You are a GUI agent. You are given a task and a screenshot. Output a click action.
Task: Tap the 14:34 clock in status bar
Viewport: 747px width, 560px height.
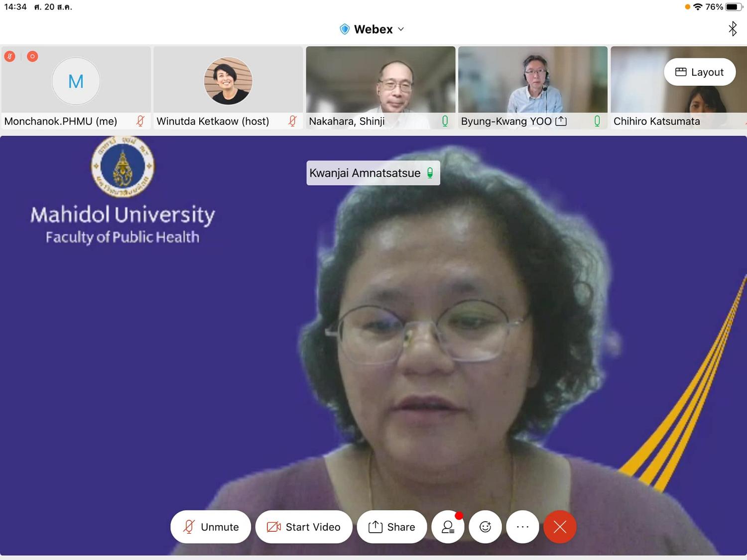(15, 7)
